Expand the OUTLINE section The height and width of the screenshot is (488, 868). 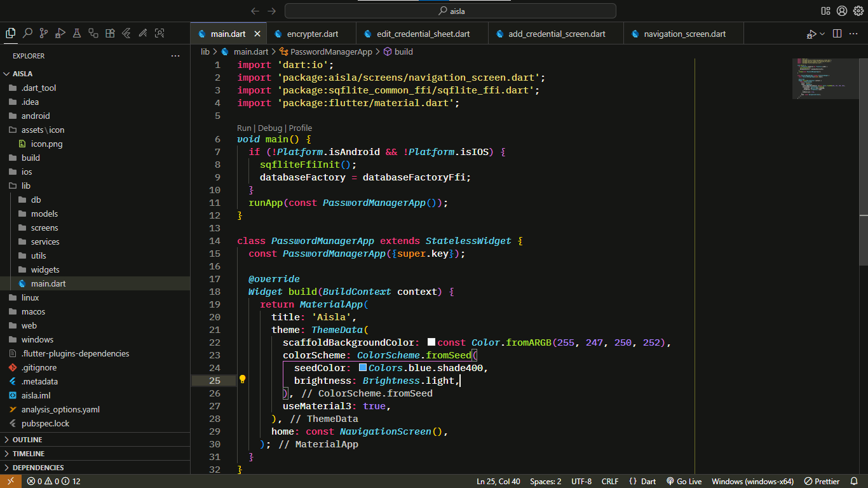[x=95, y=440]
